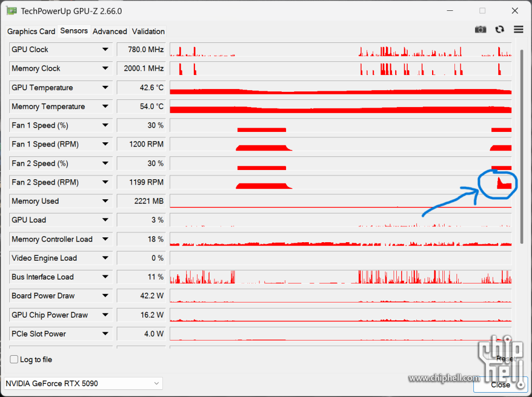
Task: Expand the GPU Chip Power Draw dropdown
Action: (105, 315)
